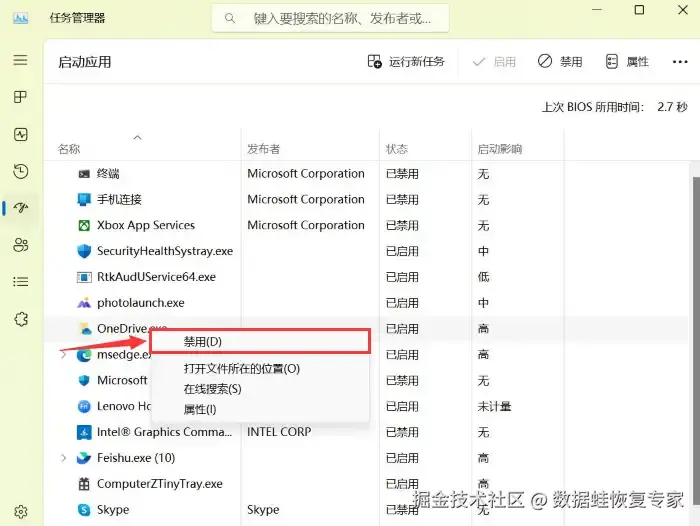Choose 在线搜索(S) in context menu
This screenshot has height=526, width=700.
pyautogui.click(x=212, y=389)
